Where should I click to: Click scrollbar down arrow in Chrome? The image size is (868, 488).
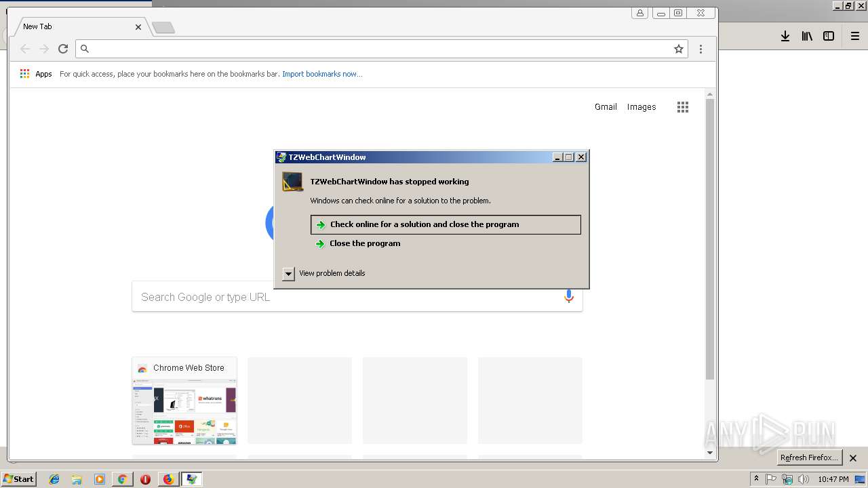710,453
